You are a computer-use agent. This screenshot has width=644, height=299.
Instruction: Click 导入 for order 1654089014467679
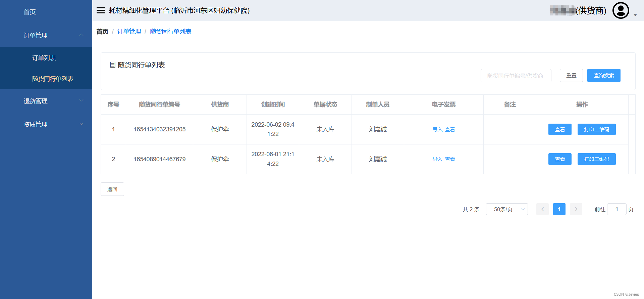[x=437, y=159]
